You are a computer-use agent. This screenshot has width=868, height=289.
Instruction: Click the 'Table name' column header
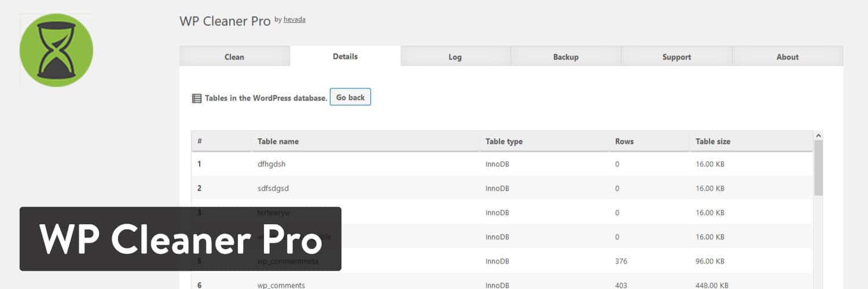click(x=366, y=141)
